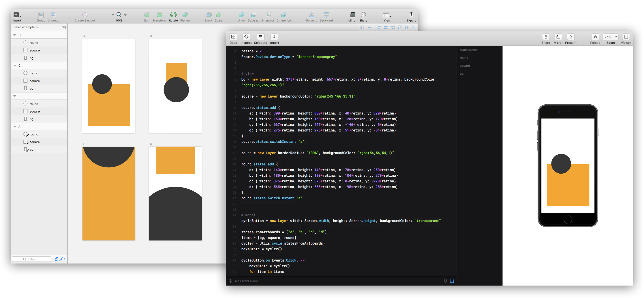This screenshot has width=644, height=298.
Task: Toggle the Viewer panel in Framer
Action: point(625,37)
